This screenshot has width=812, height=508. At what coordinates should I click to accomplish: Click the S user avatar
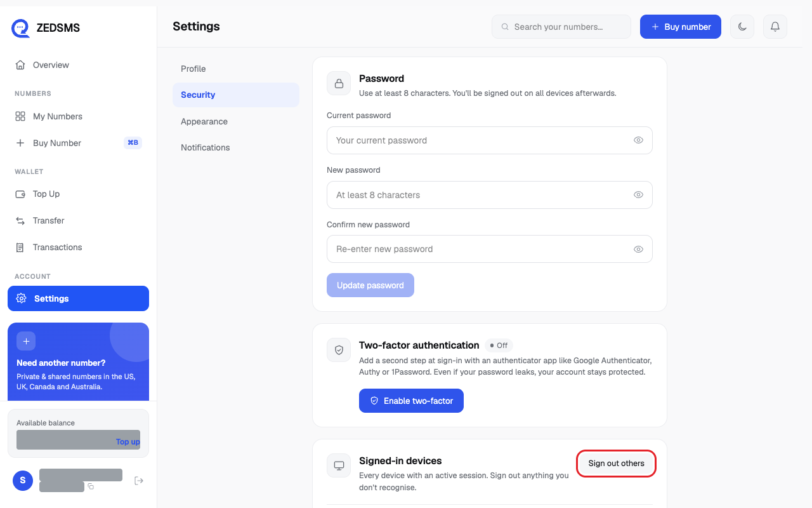23,480
